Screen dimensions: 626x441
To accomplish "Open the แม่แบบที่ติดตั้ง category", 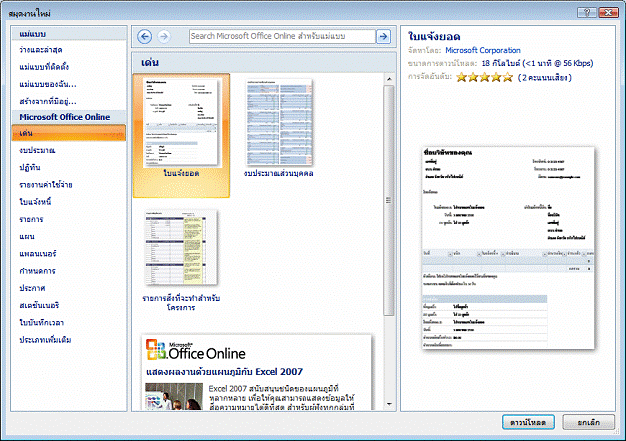I will pyautogui.click(x=44, y=67).
